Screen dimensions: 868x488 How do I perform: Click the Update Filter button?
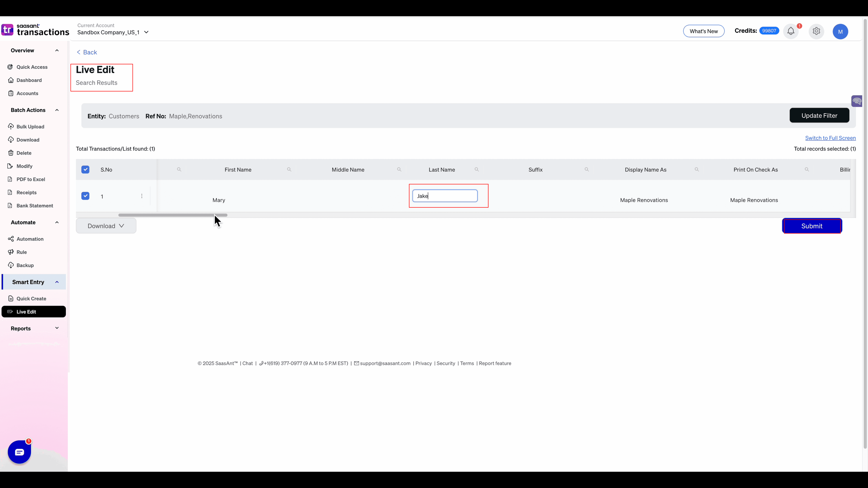[819, 116]
